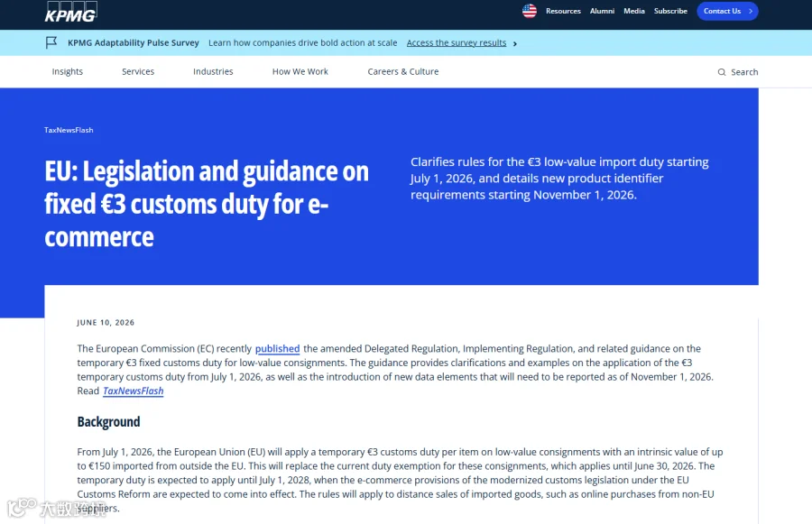Click the Contact Us button
This screenshot has width=812, height=524.
tap(727, 11)
